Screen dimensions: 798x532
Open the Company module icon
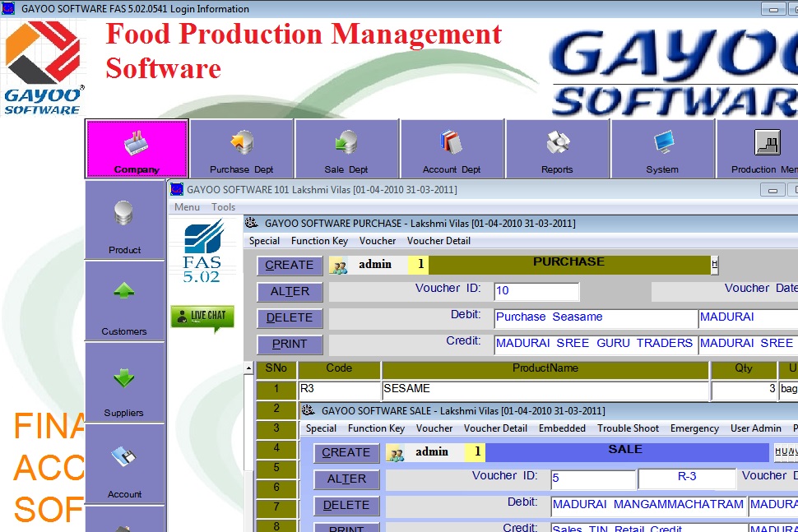coord(137,148)
